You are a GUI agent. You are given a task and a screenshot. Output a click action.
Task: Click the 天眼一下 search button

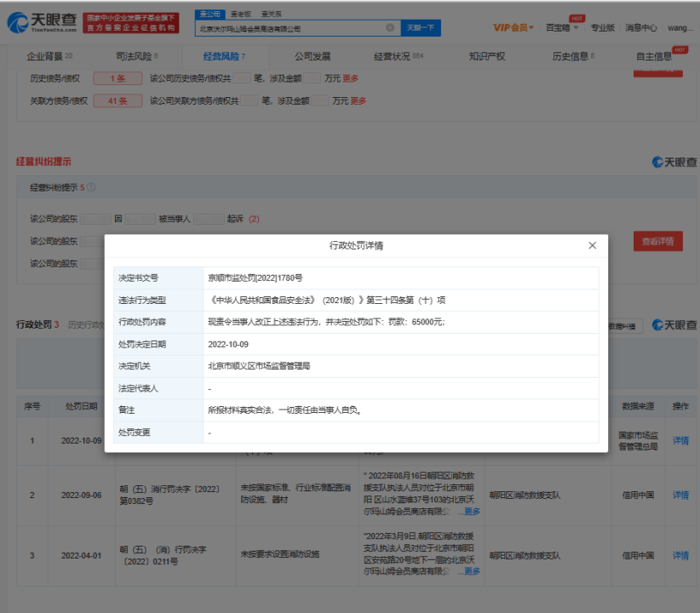pyautogui.click(x=420, y=27)
